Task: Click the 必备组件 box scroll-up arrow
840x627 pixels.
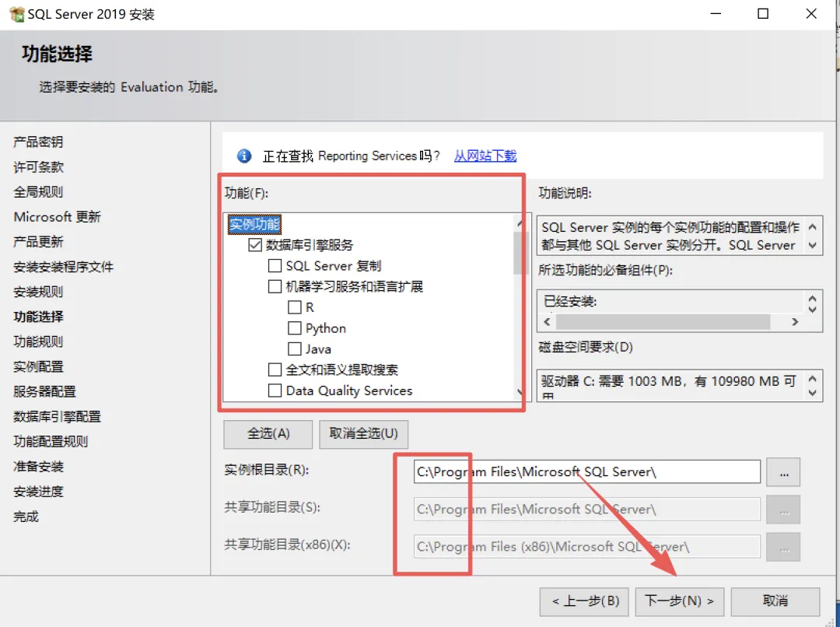Action: coord(813,299)
